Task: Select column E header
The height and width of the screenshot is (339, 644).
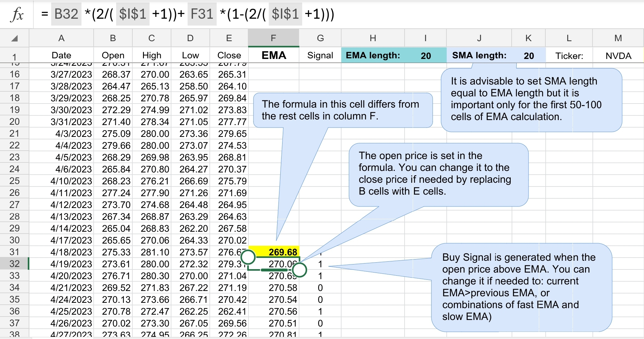Action: pos(229,38)
